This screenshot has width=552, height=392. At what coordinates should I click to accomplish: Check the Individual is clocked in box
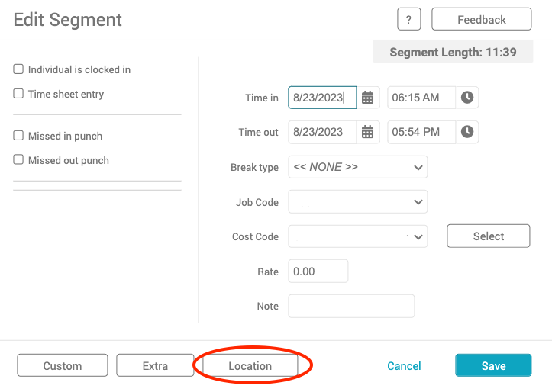pyautogui.click(x=18, y=69)
